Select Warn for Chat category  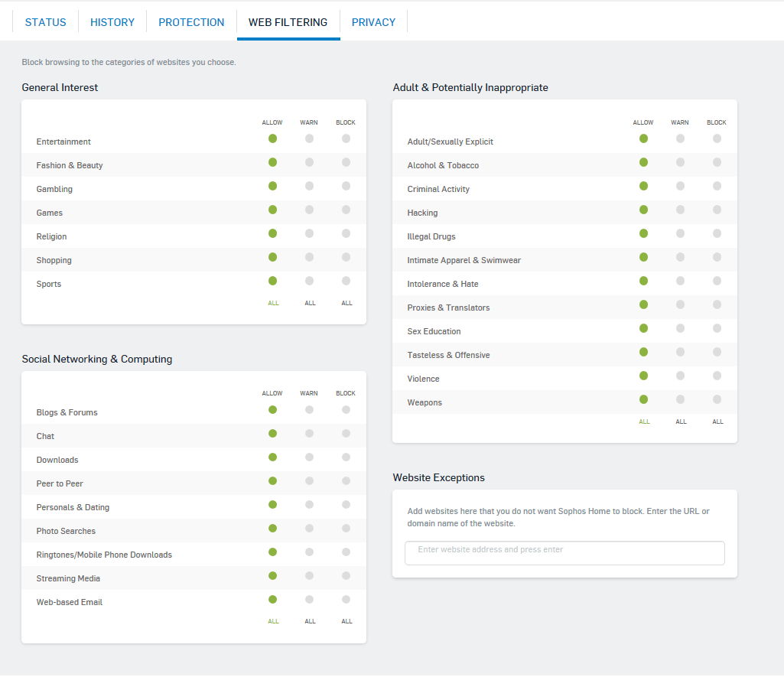tap(310, 434)
